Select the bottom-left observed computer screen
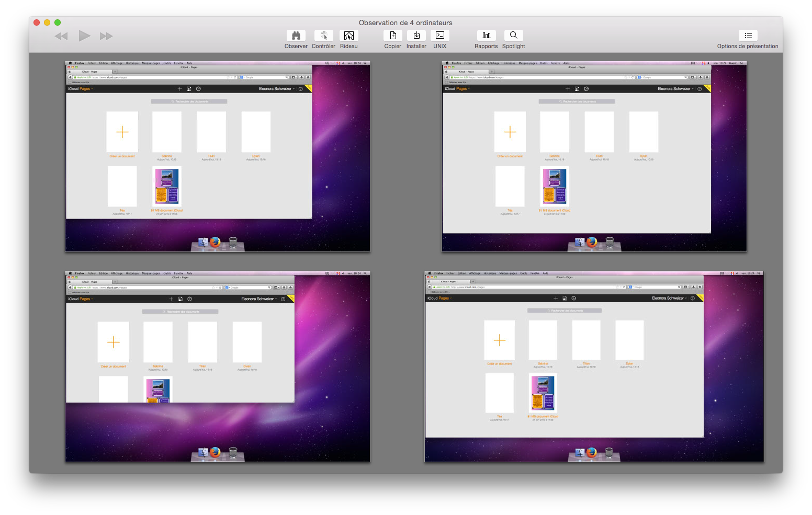 coord(218,367)
